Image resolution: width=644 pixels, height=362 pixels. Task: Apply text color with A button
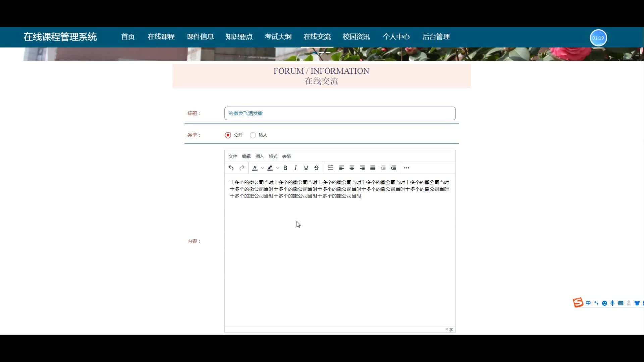tap(255, 168)
